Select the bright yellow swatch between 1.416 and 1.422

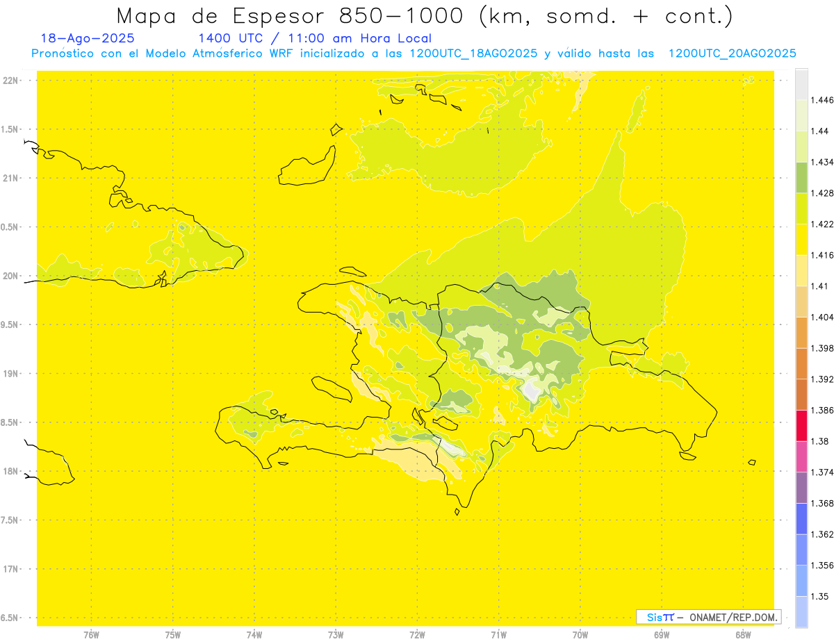801,239
